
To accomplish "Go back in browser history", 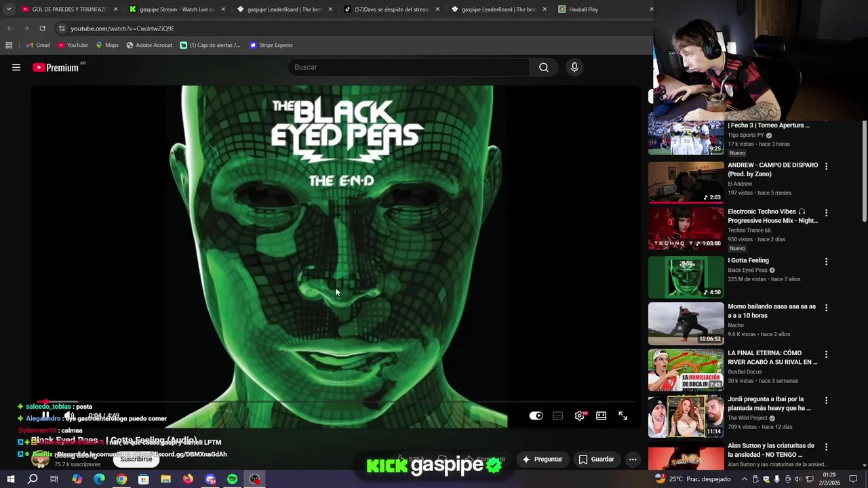I will pyautogui.click(x=9, y=28).
